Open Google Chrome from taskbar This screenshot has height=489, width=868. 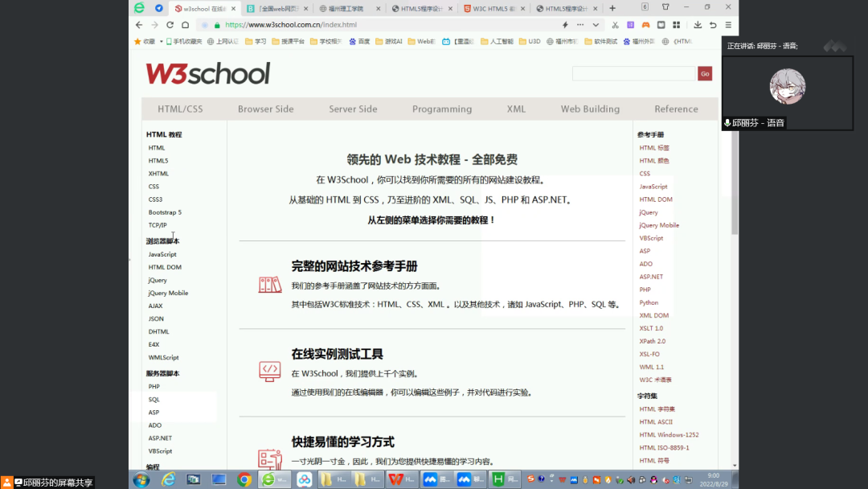pyautogui.click(x=244, y=479)
